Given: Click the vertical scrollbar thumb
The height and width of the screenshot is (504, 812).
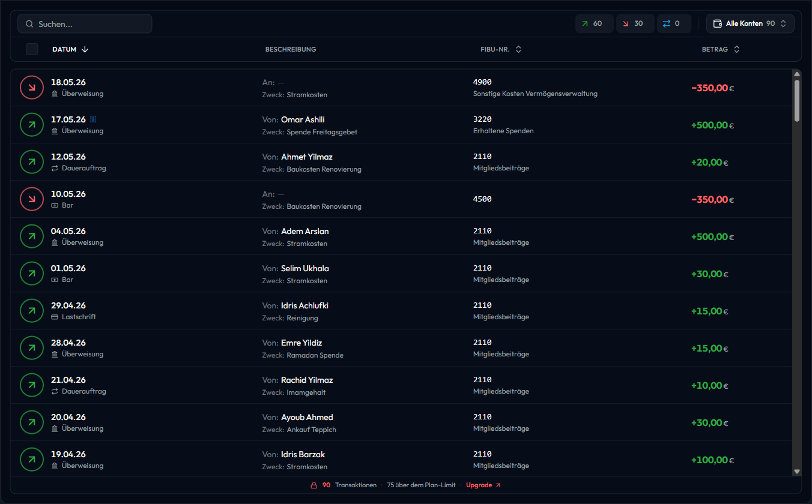Looking at the screenshot, I should [797, 100].
